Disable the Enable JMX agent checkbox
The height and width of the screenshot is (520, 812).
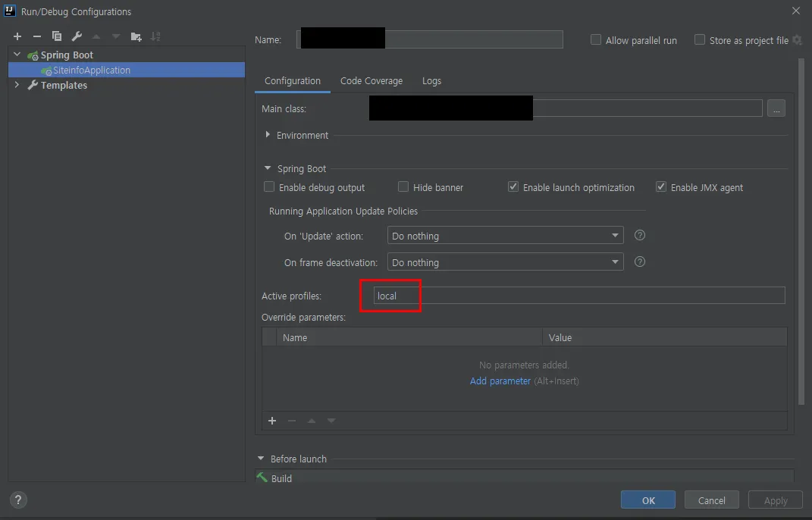point(660,186)
